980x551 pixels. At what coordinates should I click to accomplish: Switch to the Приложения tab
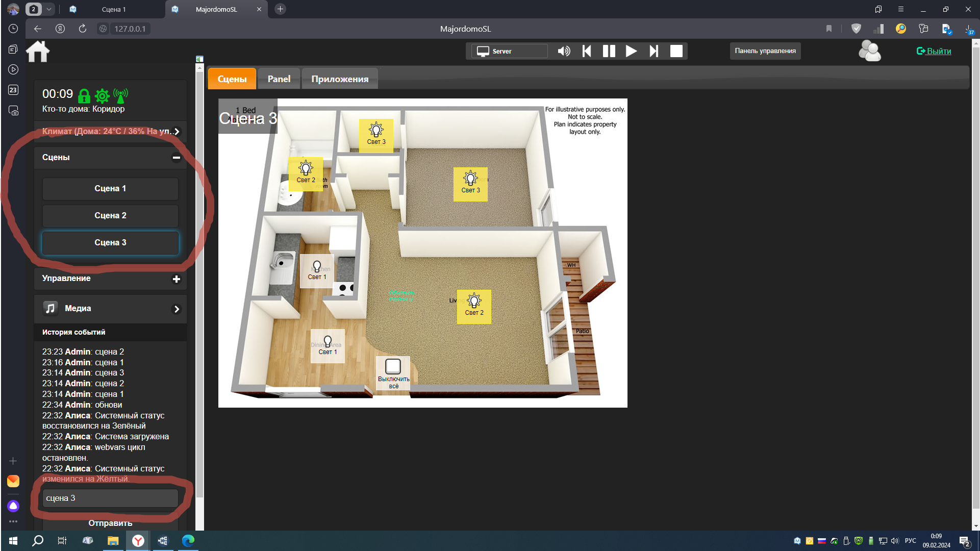[x=340, y=79]
